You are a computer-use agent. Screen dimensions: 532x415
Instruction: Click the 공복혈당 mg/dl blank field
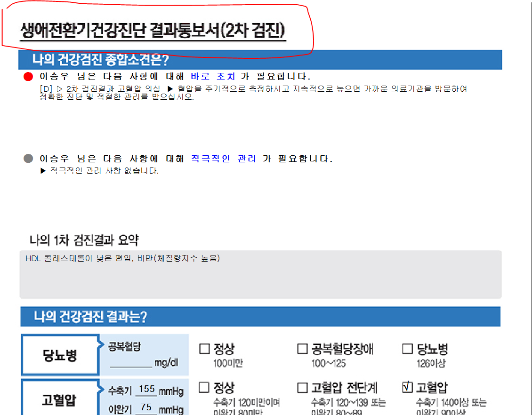[x=131, y=362]
